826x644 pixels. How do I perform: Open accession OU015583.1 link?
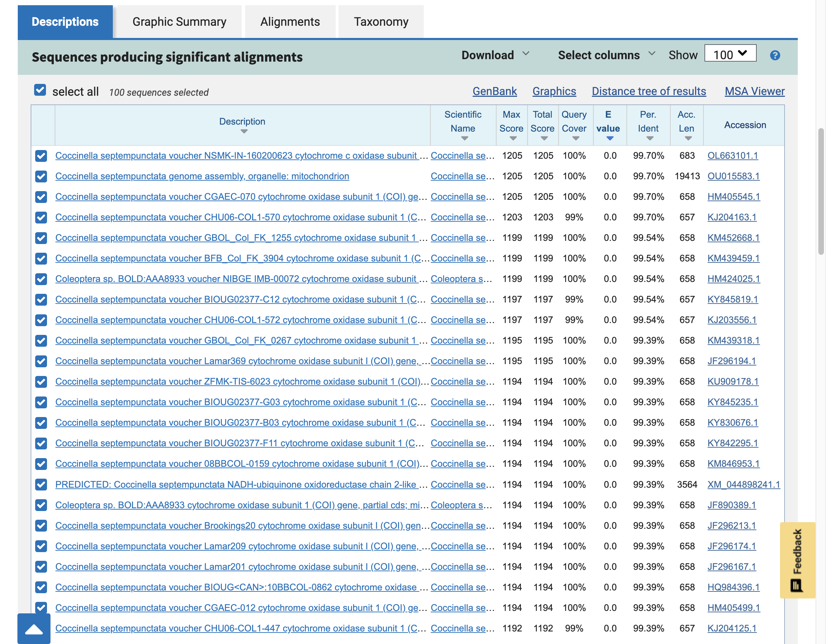[733, 176]
